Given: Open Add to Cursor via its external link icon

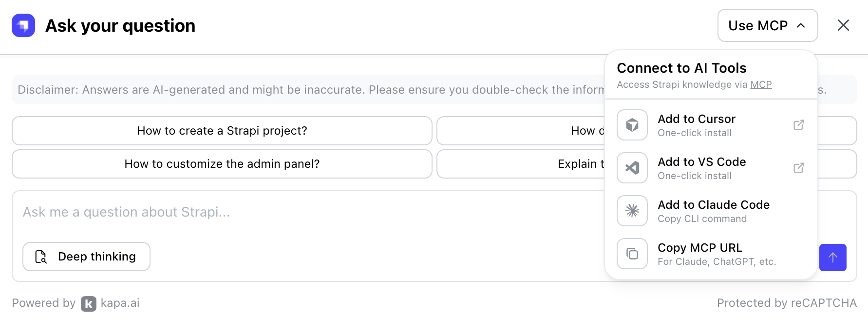Looking at the screenshot, I should [x=799, y=125].
